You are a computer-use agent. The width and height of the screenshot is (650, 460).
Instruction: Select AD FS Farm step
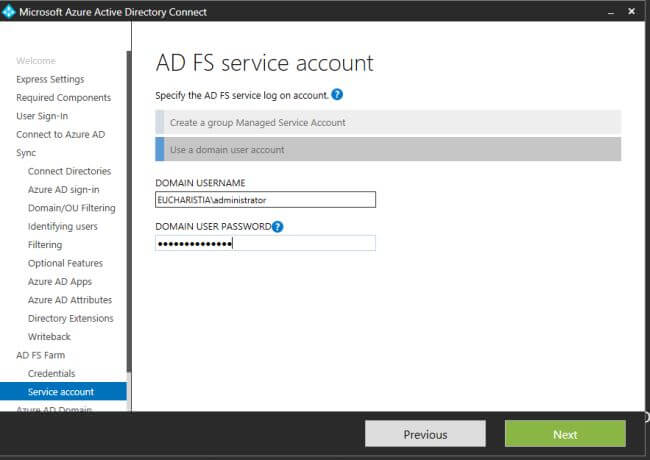tap(41, 355)
